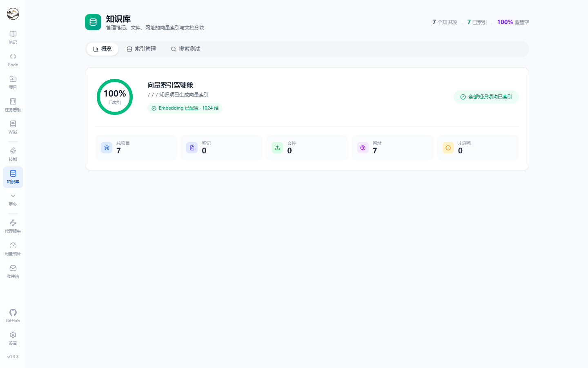Switch to the 概览 overview tab
Image resolution: width=588 pixels, height=368 pixels.
102,49
